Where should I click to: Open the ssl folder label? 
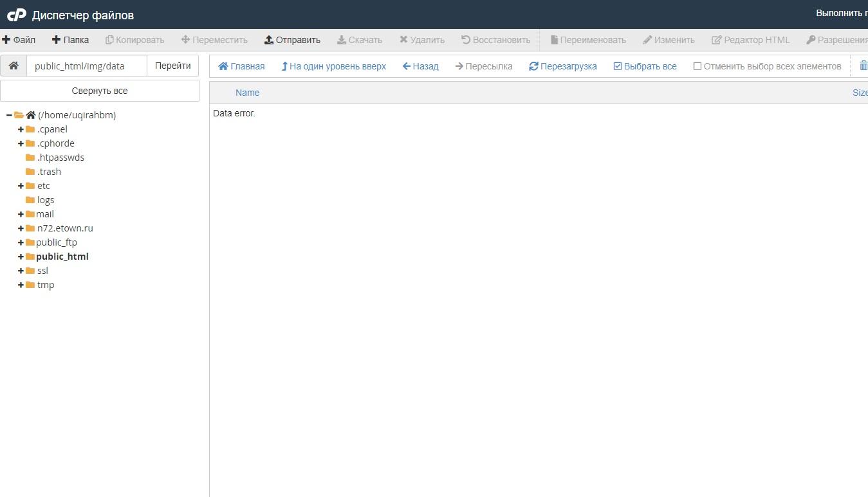tap(42, 271)
